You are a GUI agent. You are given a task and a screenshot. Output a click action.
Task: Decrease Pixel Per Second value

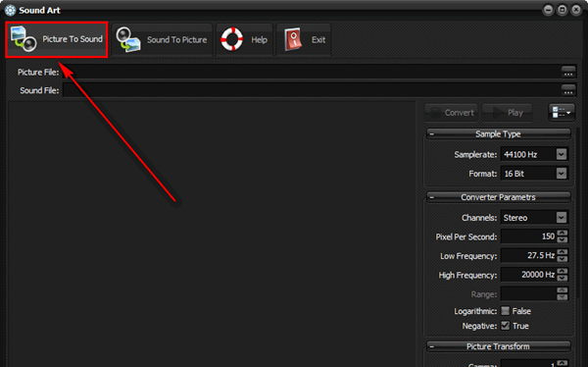[563, 239]
